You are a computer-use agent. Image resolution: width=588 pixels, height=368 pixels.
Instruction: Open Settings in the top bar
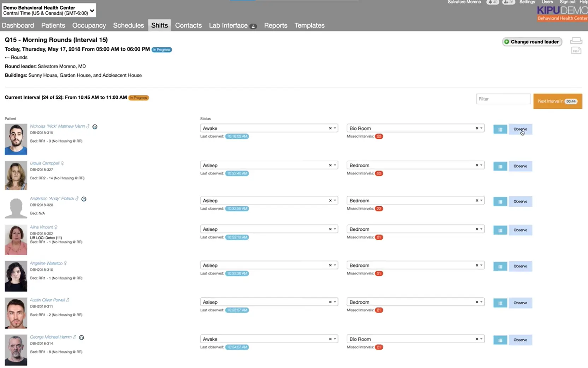pos(527,2)
